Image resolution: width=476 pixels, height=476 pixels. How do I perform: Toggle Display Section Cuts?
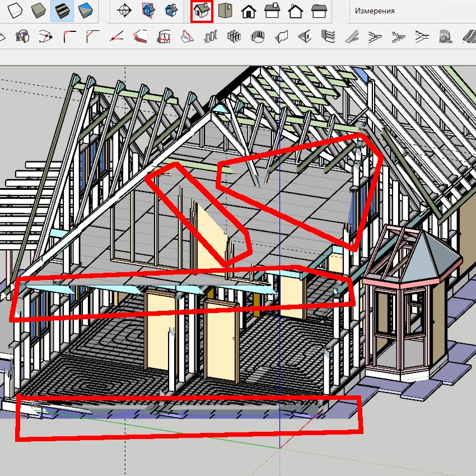pyautogui.click(x=171, y=11)
